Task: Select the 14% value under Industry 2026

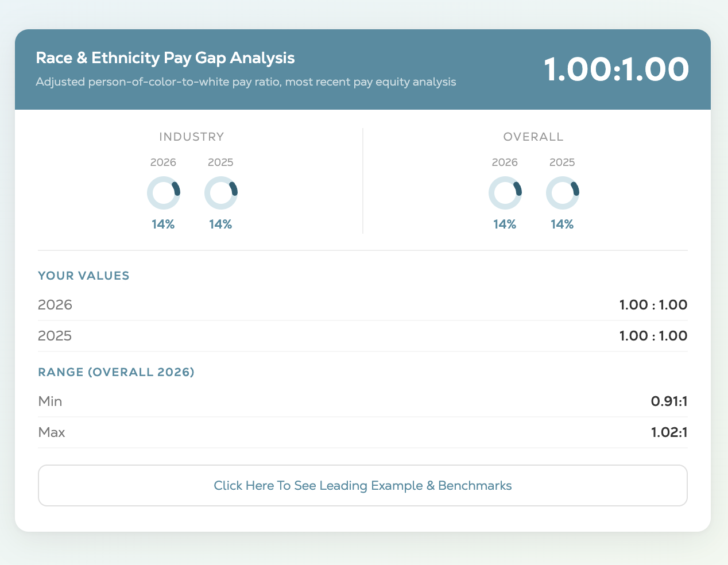Action: coord(163,225)
